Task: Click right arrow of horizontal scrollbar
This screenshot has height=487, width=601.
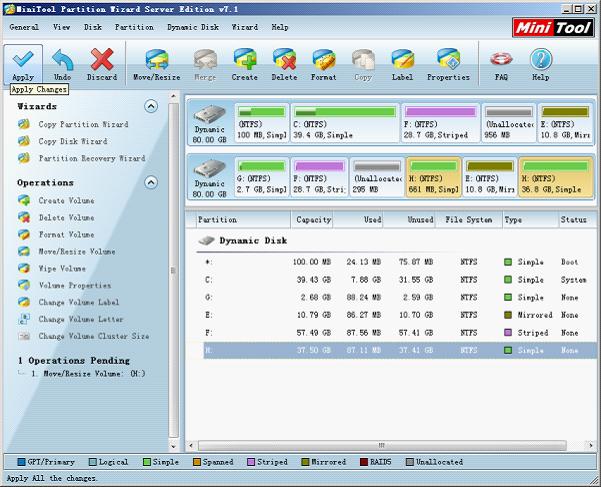Action: point(591,445)
